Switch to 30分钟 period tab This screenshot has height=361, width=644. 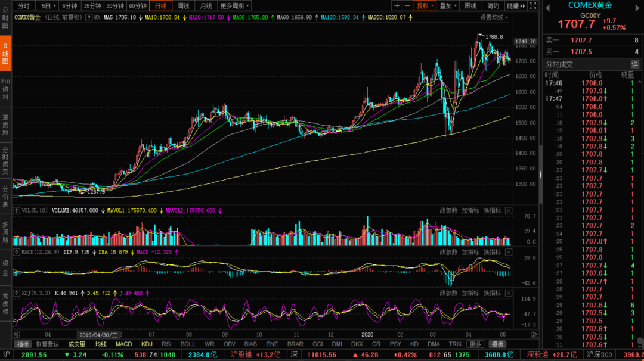[x=114, y=6]
